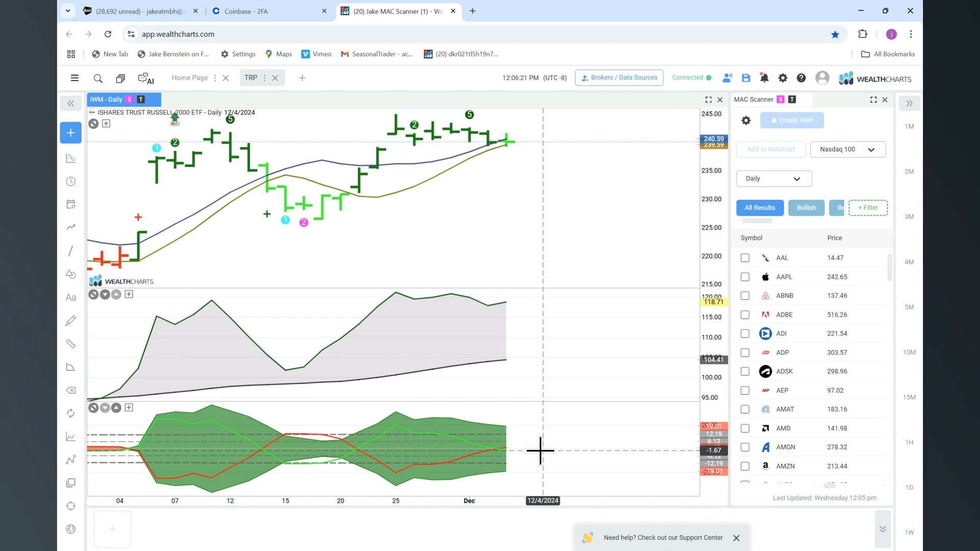Image resolution: width=980 pixels, height=551 pixels.
Task: Open the layouts windows icon
Action: [120, 78]
